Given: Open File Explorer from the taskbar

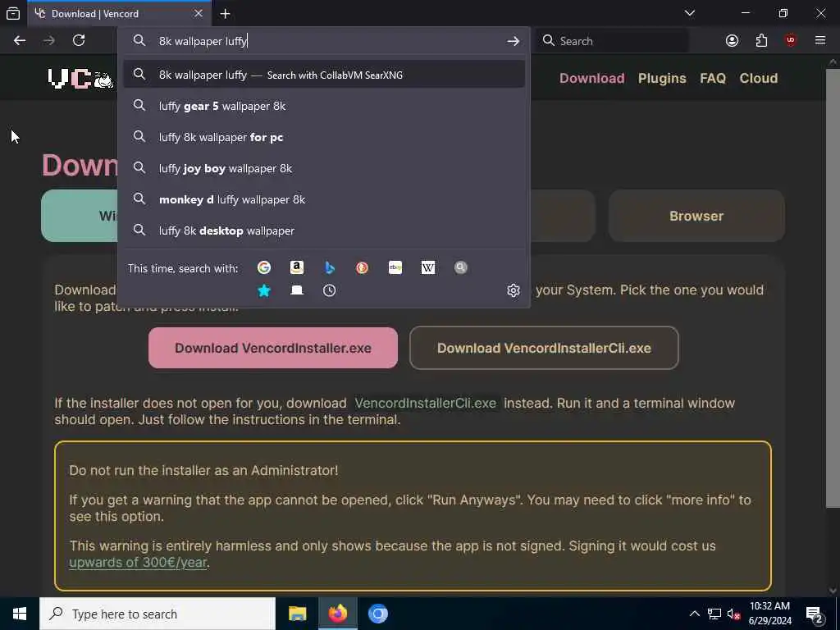Looking at the screenshot, I should tap(297, 614).
